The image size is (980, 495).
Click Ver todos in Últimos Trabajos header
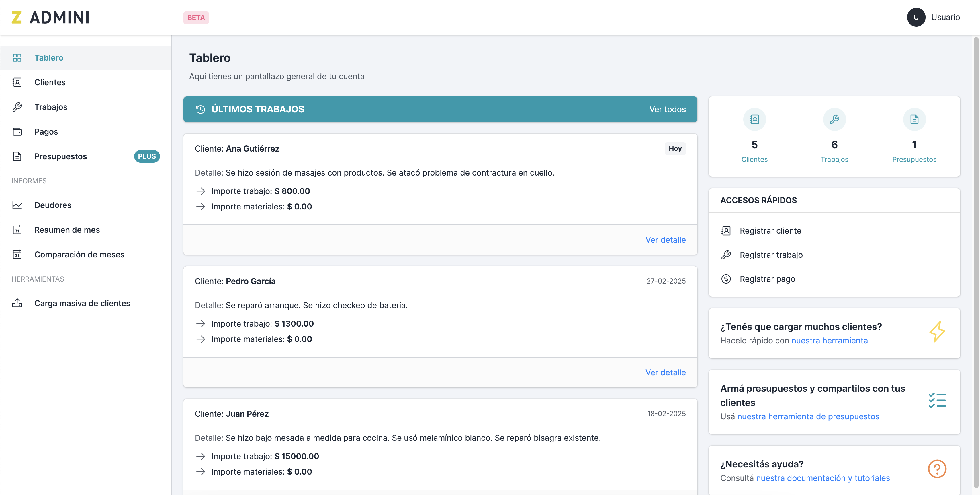tap(667, 110)
